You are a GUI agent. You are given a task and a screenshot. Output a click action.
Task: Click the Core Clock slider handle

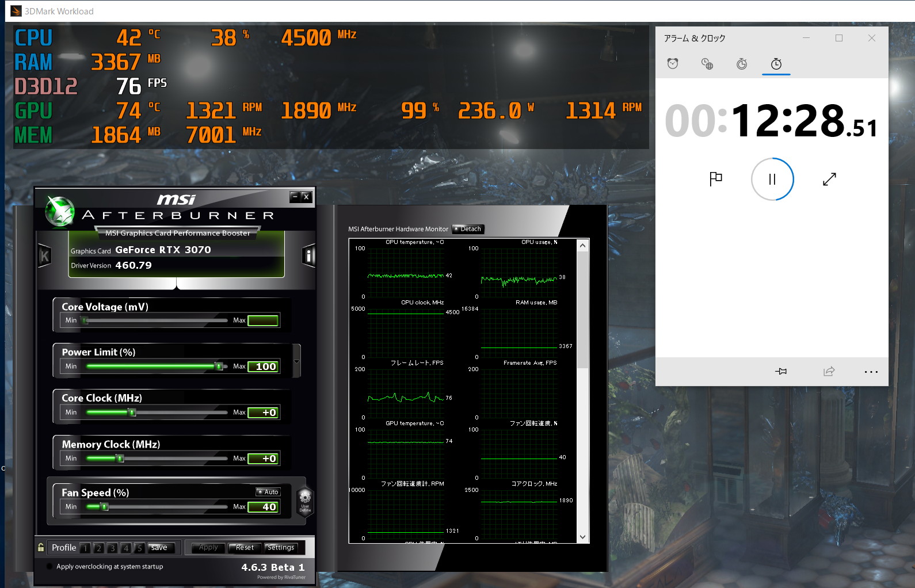[132, 412]
